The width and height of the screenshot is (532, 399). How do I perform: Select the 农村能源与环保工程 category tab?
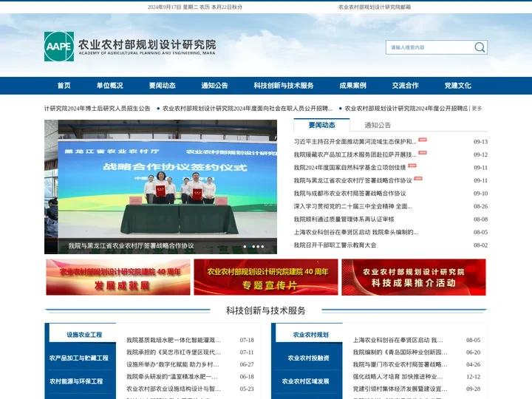[76, 381]
